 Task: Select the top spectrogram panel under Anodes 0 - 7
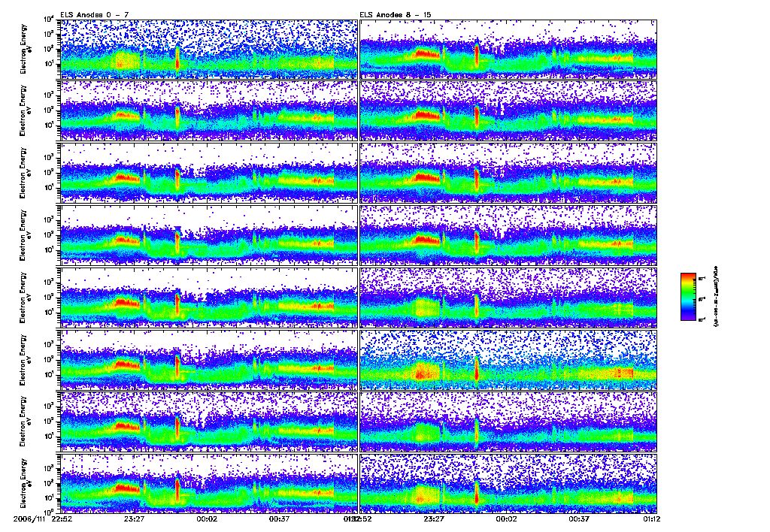[x=209, y=49]
